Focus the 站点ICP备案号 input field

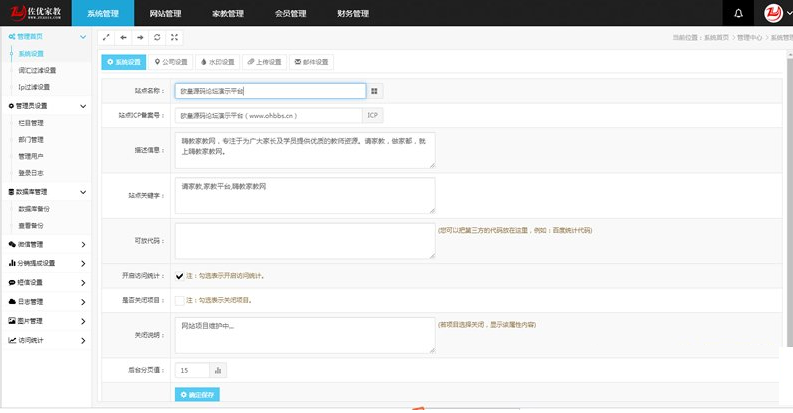(x=269, y=115)
